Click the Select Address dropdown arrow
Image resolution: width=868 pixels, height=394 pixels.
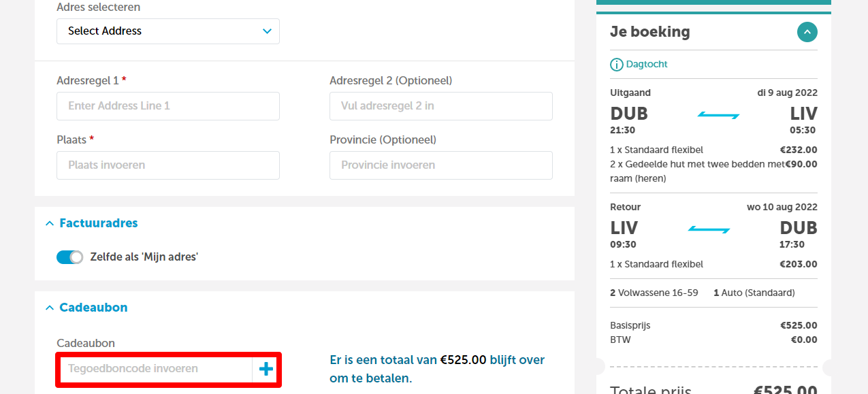(268, 31)
